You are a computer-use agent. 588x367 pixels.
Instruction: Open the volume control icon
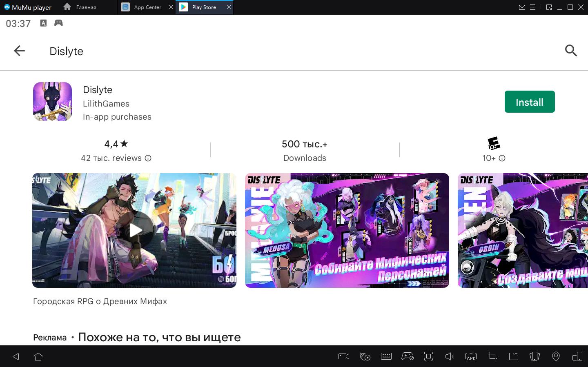(x=450, y=356)
